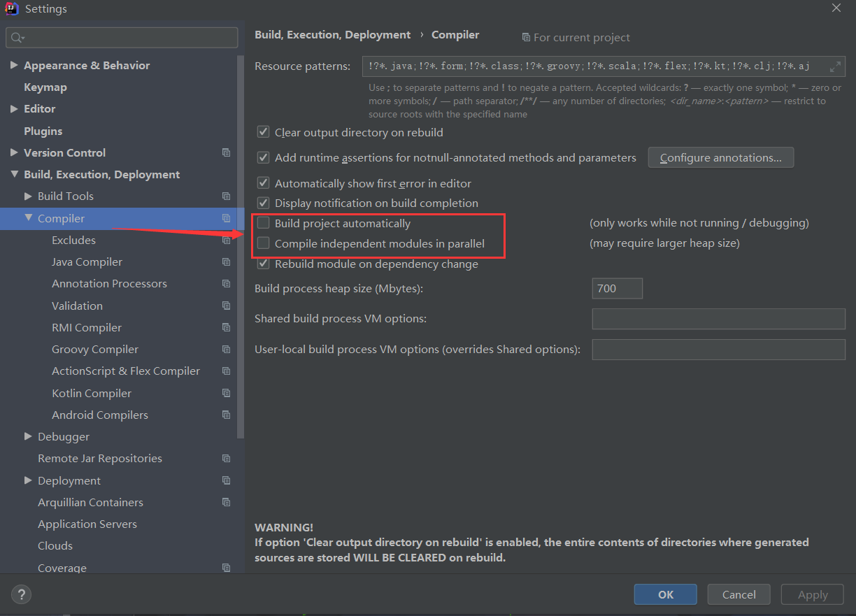Open RMI Compiler settings page
Screen dimensions: 856x616
(x=87, y=327)
